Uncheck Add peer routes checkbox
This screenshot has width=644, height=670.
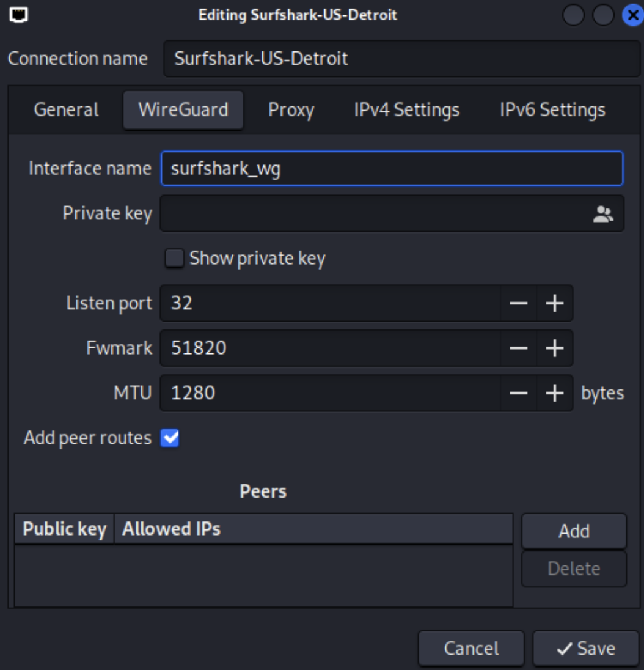[170, 438]
